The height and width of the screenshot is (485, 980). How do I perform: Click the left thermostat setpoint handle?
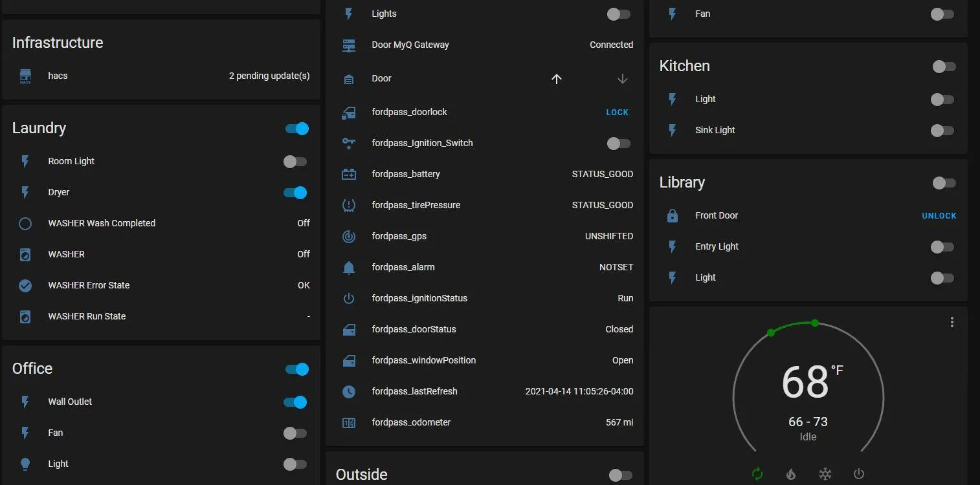point(771,332)
